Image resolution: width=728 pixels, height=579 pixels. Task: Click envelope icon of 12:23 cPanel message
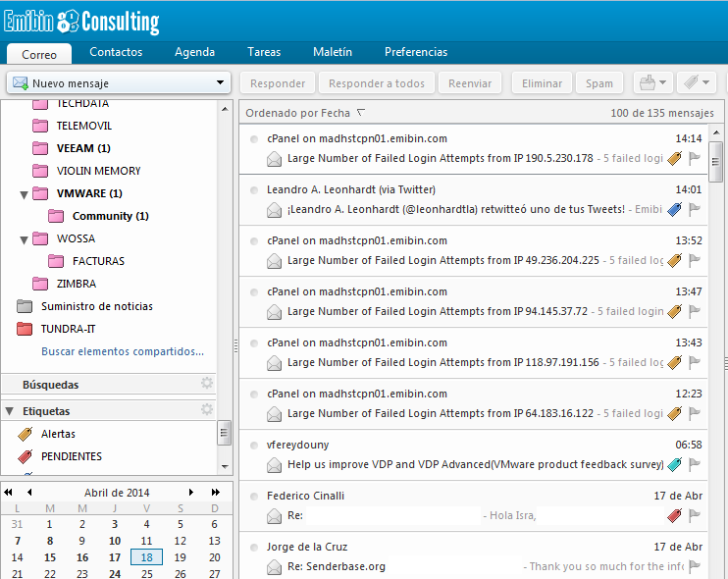pyautogui.click(x=274, y=414)
